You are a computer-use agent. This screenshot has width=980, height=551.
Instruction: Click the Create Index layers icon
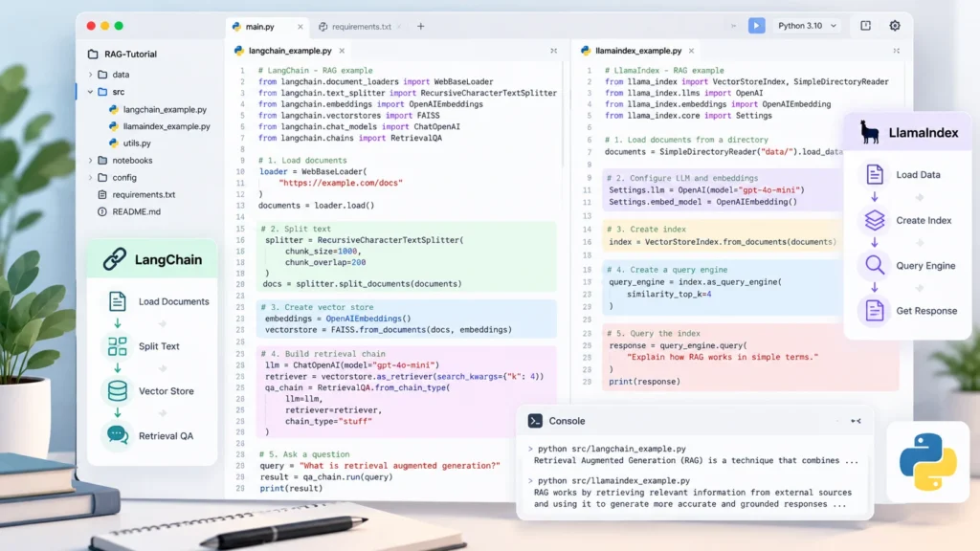tap(875, 220)
